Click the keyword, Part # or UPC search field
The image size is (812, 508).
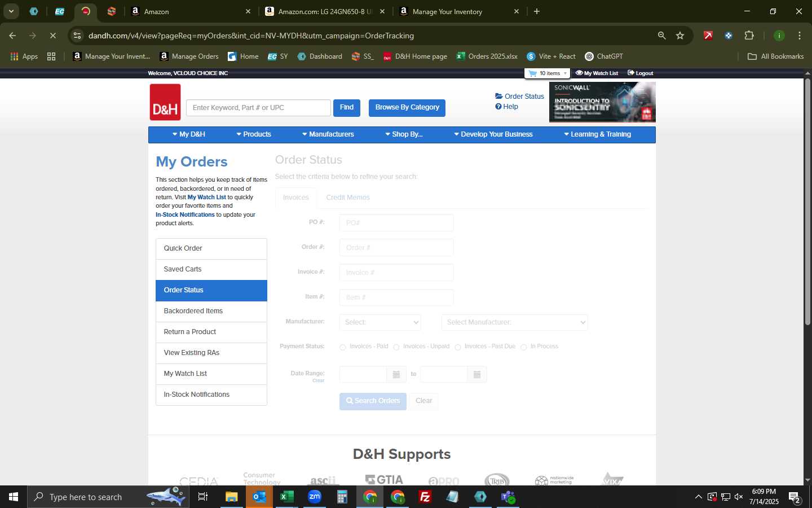(x=258, y=108)
